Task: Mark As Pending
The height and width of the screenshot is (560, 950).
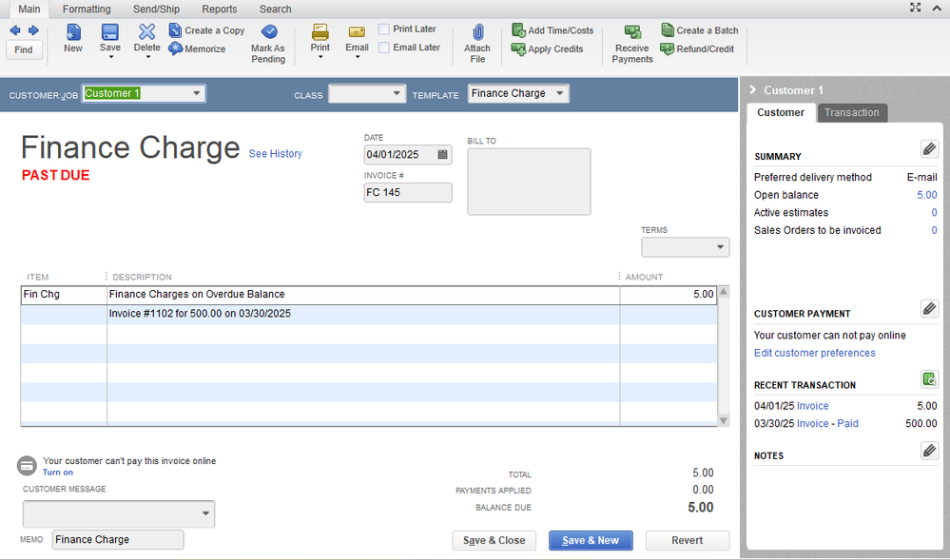Action: (268, 44)
